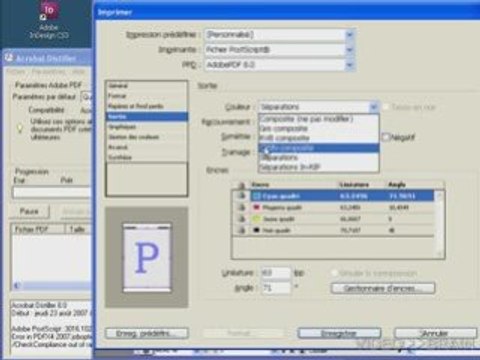Screen dimensions: 480x360
Task: Enable the Négatif checkbox
Action: [x=386, y=137]
